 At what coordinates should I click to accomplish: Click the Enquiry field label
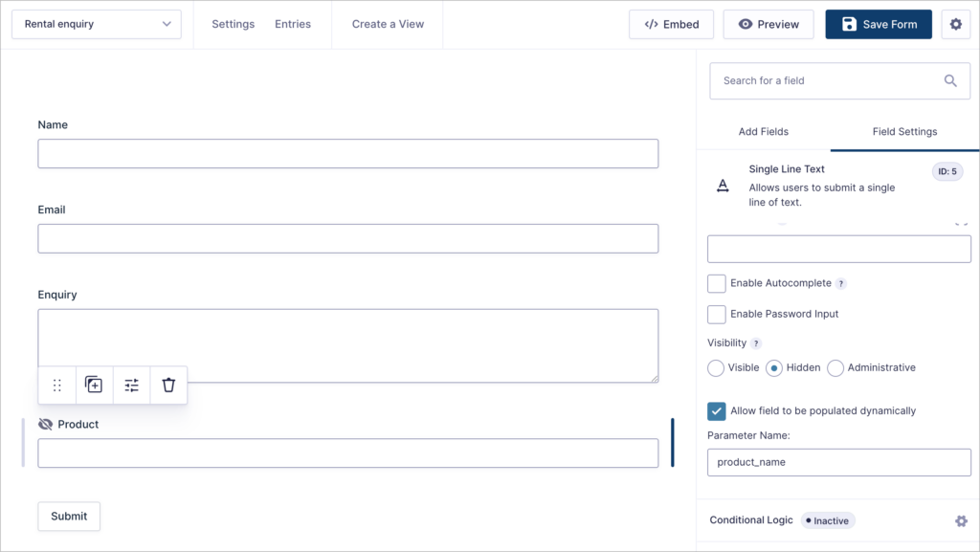coord(56,295)
